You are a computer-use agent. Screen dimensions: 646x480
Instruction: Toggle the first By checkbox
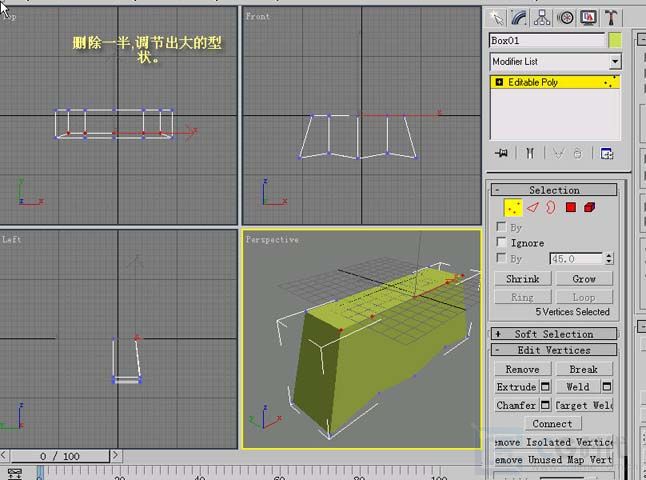501,227
